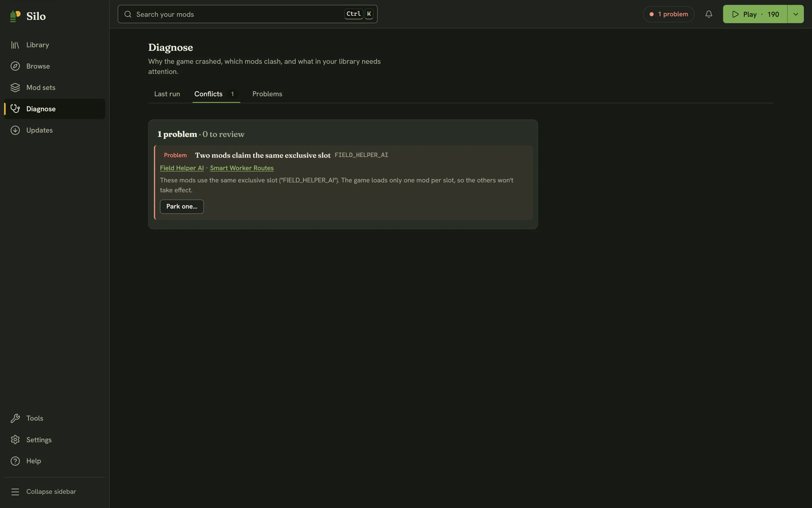Click the Mod sets sidebar label
812x508 pixels.
click(41, 87)
